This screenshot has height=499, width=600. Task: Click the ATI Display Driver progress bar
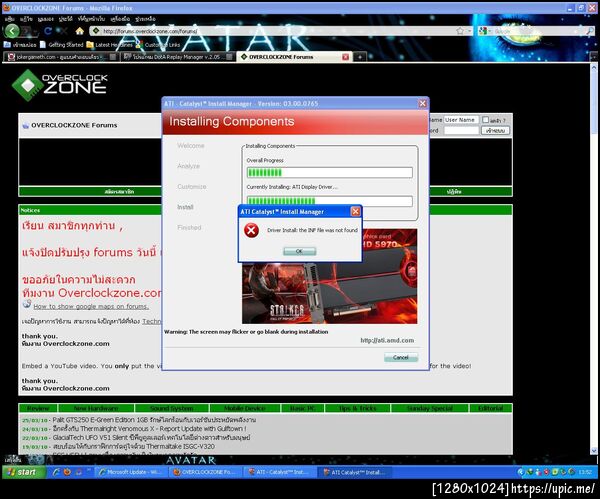click(x=329, y=201)
